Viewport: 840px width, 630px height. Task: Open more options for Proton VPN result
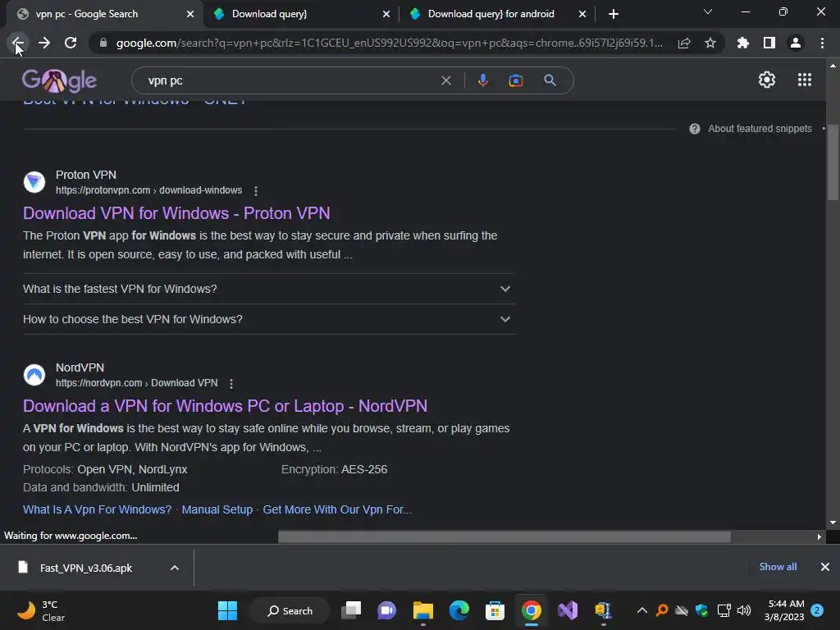256,190
